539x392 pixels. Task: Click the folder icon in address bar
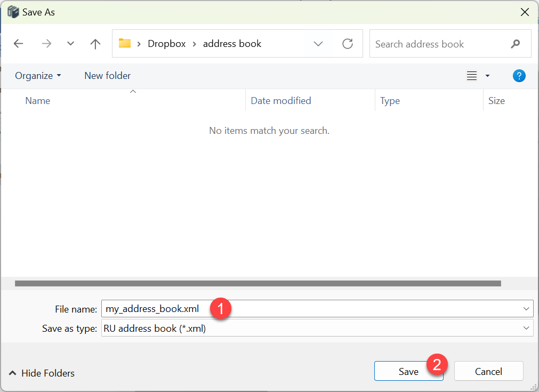click(125, 44)
